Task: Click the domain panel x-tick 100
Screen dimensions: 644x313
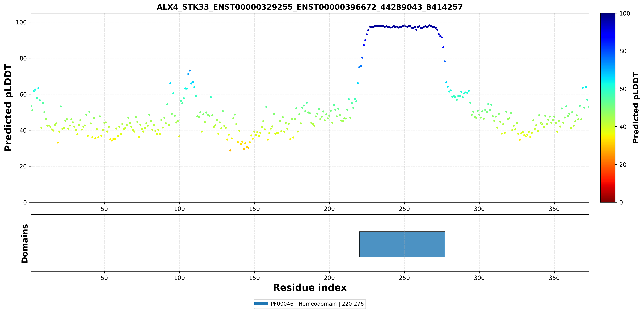Action: [179, 278]
